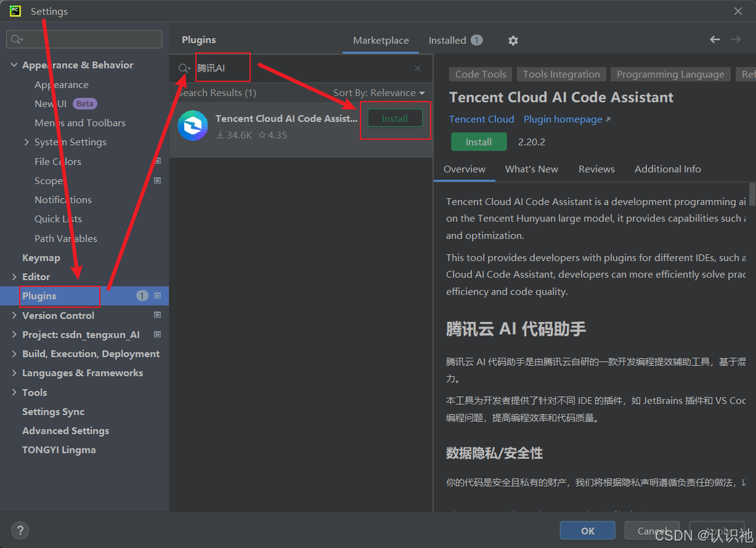Screen dimensions: 756x548
Task: Install plugin from the search results row
Action: click(395, 118)
